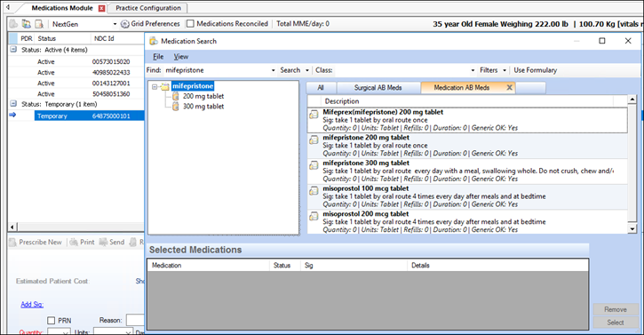Collapse the Status: Temporary group
644x335 pixels.
(x=13, y=104)
